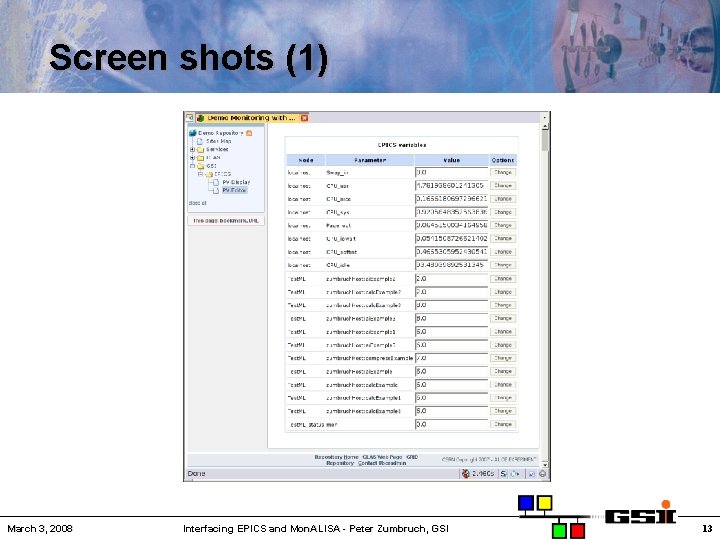Click the checkmark icon in the status bar
This screenshot has height=540, width=720.
(x=531, y=474)
